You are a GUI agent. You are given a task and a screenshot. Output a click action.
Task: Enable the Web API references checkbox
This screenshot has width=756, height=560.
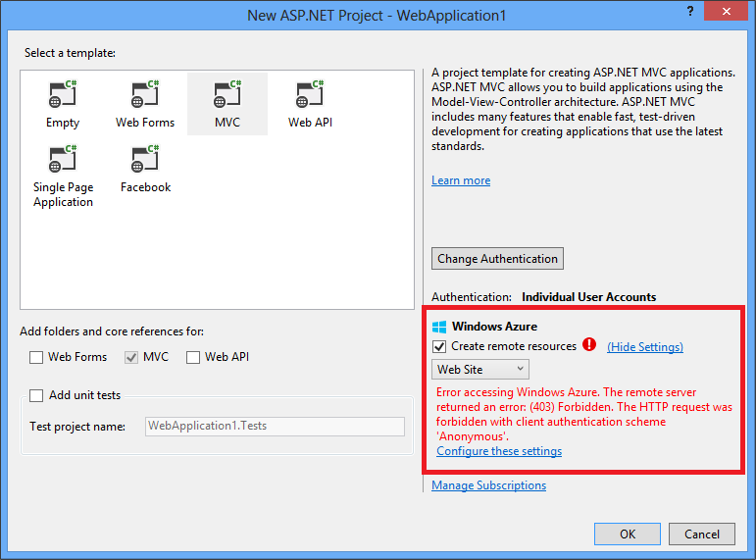pyautogui.click(x=193, y=357)
